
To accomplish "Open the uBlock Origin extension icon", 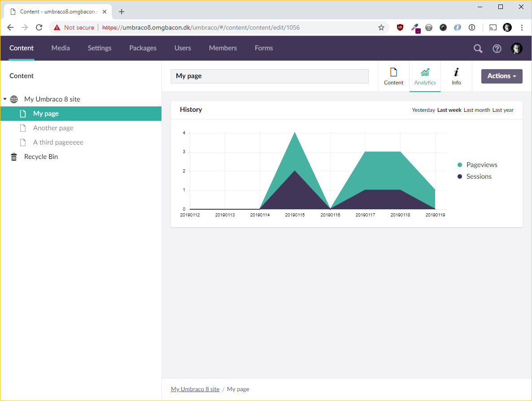I will tap(400, 27).
